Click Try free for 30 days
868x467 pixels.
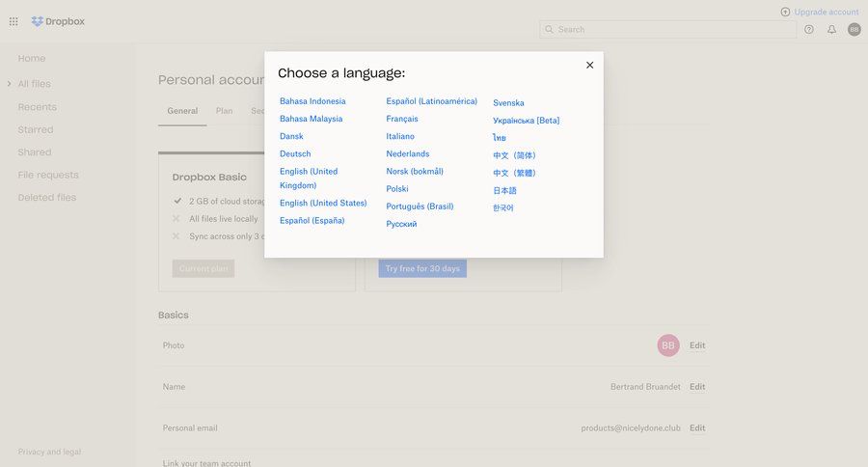422,268
